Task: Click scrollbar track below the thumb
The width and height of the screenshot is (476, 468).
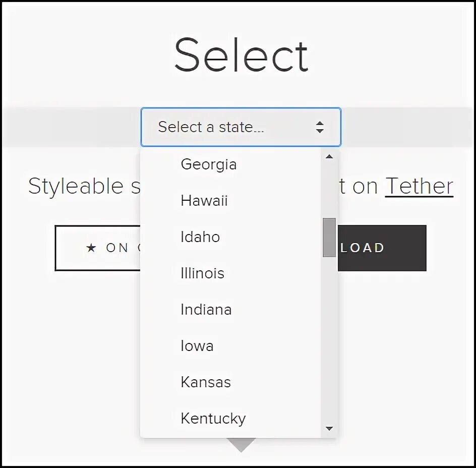Action: coord(329,343)
